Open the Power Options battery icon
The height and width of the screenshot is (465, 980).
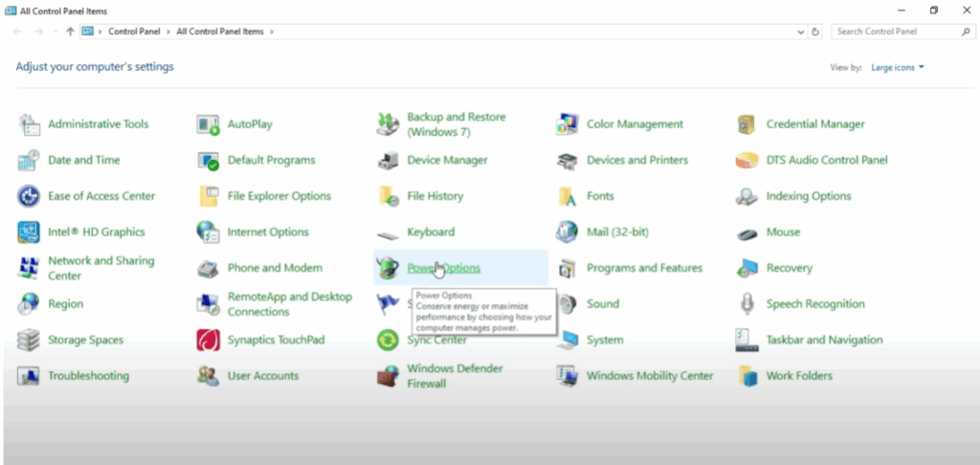tap(388, 268)
